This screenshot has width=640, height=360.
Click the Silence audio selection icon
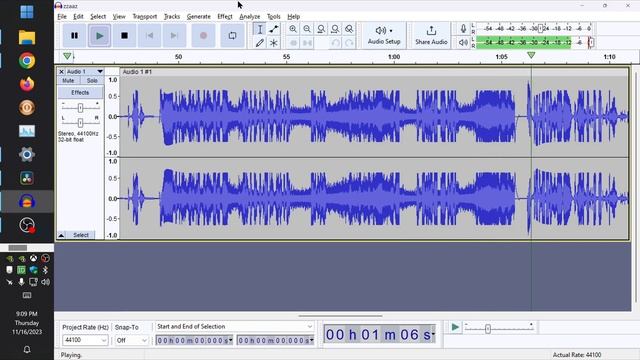(307, 42)
